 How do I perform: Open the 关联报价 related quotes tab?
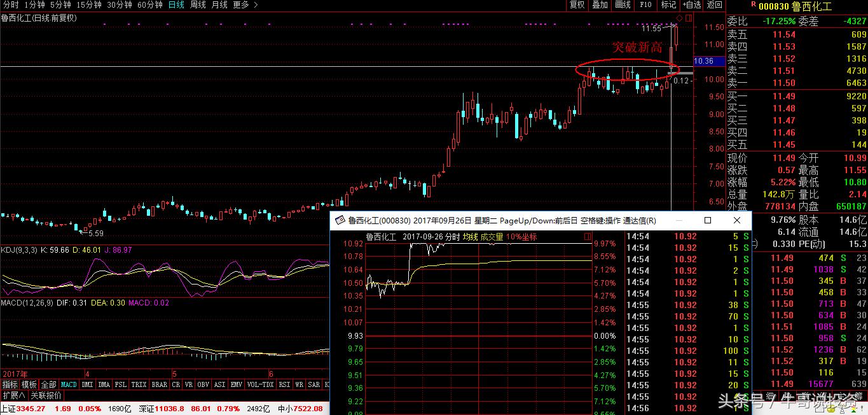pos(46,395)
